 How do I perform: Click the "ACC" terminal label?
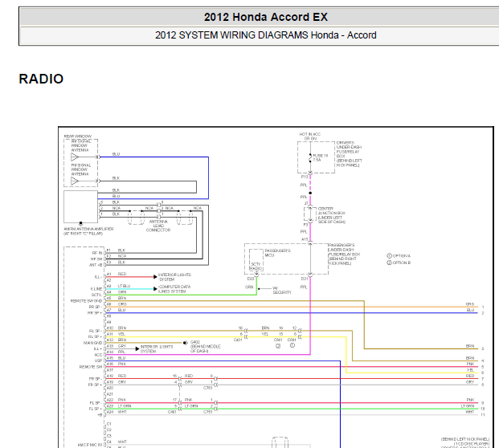pos(99,355)
